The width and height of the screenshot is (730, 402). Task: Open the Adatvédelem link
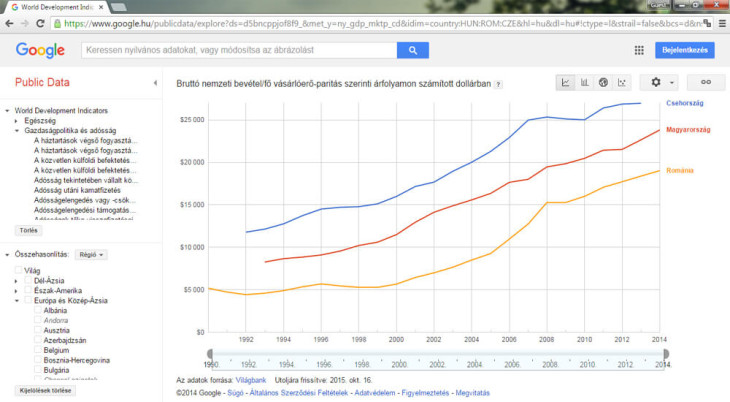[x=375, y=393]
